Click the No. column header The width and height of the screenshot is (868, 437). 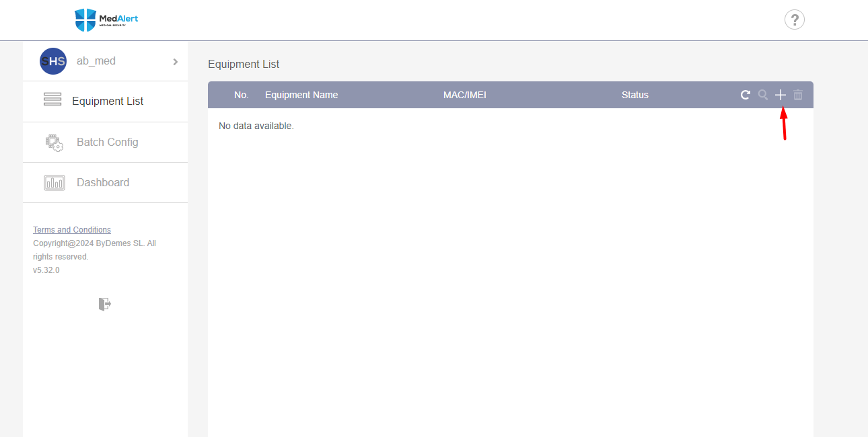coord(242,95)
